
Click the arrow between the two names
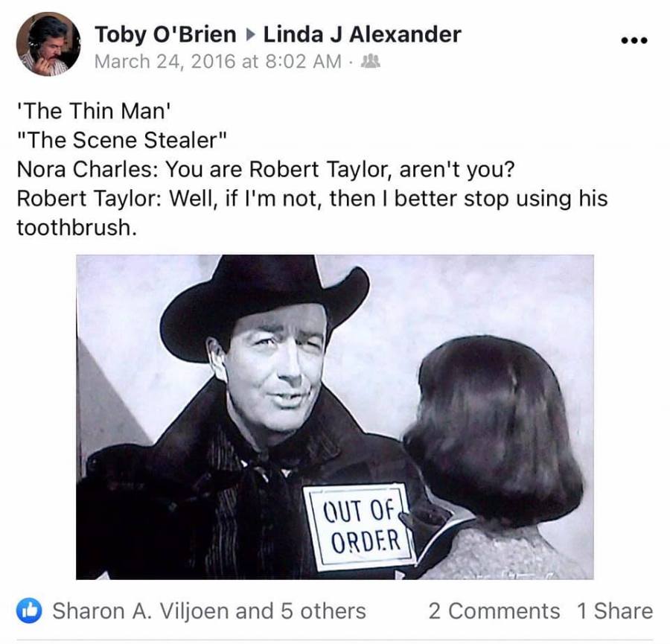coord(250,34)
